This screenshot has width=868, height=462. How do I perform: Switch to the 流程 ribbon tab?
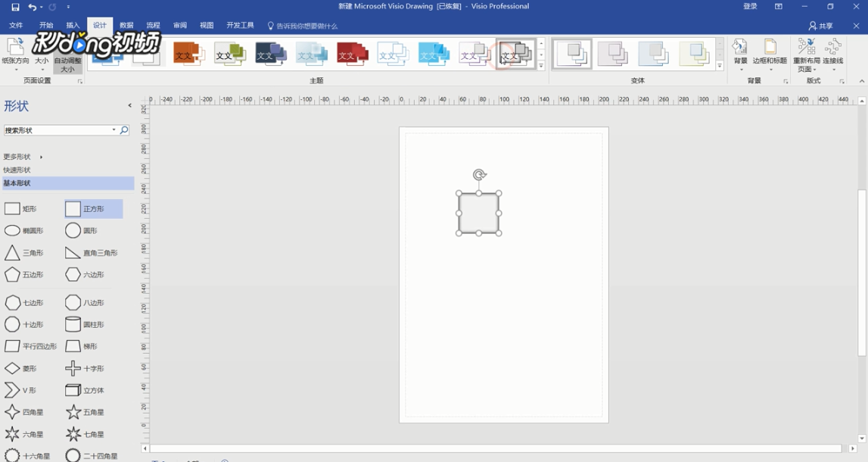[x=154, y=26]
